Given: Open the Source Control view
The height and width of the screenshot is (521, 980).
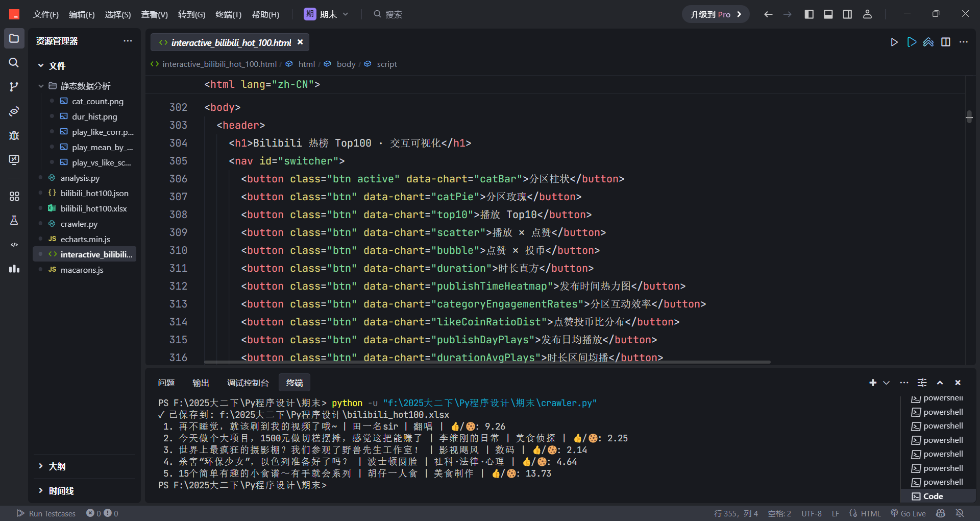Looking at the screenshot, I should (14, 87).
